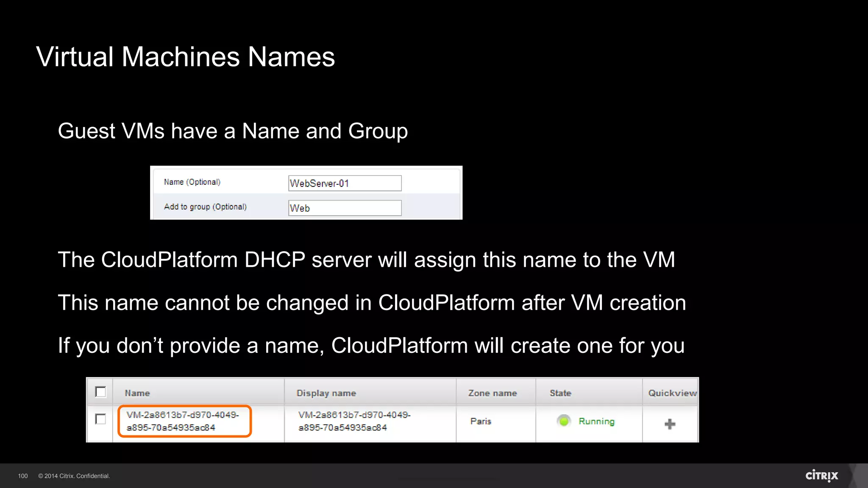The height and width of the screenshot is (488, 868).
Task: Sort by the Display name column header
Action: [326, 393]
